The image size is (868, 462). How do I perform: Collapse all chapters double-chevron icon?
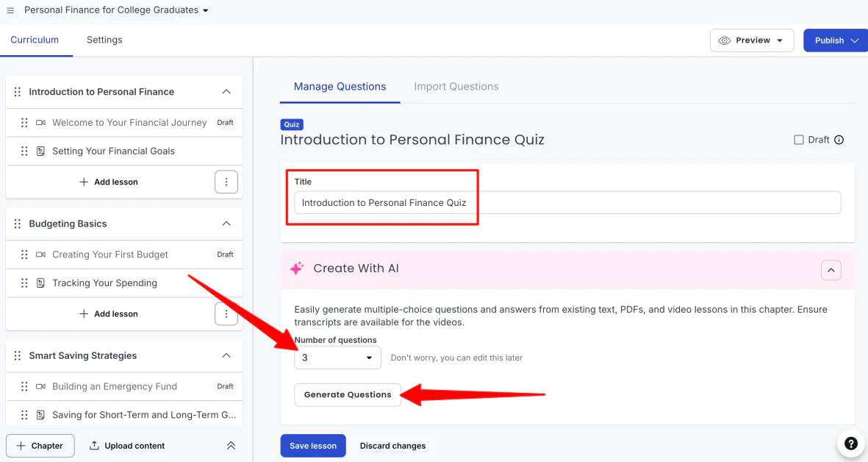point(231,445)
